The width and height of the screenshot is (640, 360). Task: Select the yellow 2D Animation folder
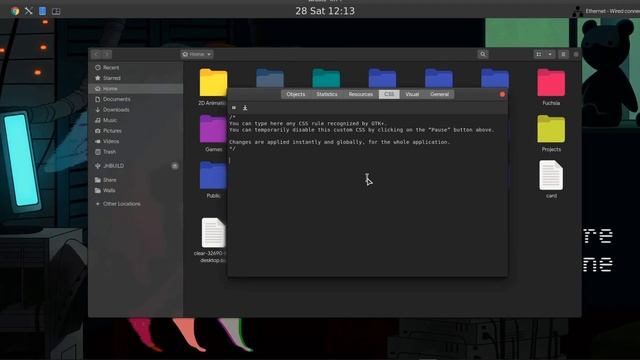213,83
